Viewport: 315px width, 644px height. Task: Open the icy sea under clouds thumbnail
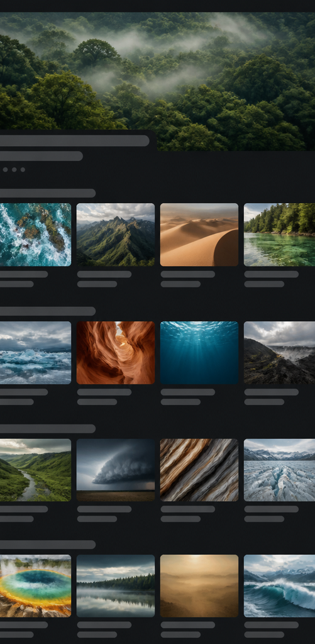pos(35,353)
